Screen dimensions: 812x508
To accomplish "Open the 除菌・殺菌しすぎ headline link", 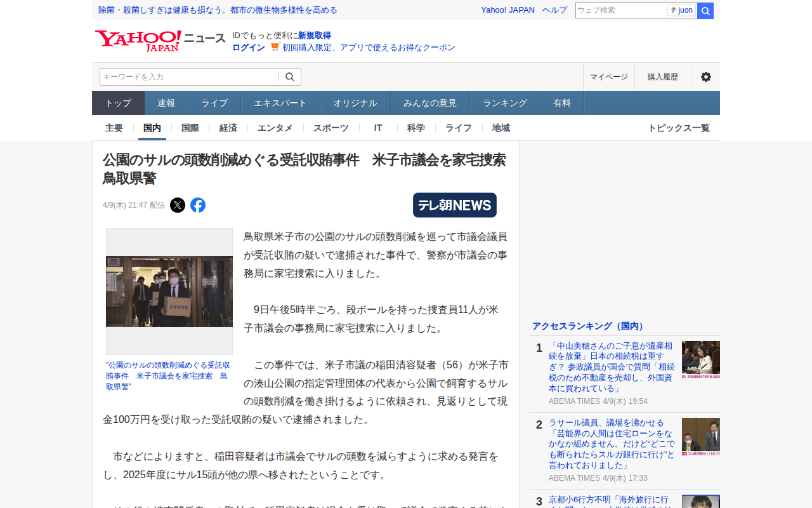I will click(218, 10).
